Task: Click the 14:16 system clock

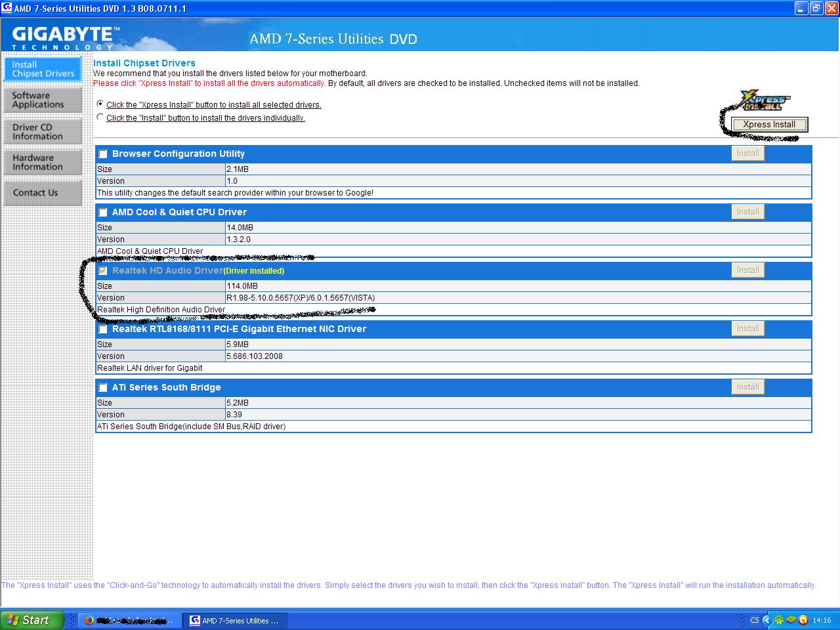Action: point(822,620)
